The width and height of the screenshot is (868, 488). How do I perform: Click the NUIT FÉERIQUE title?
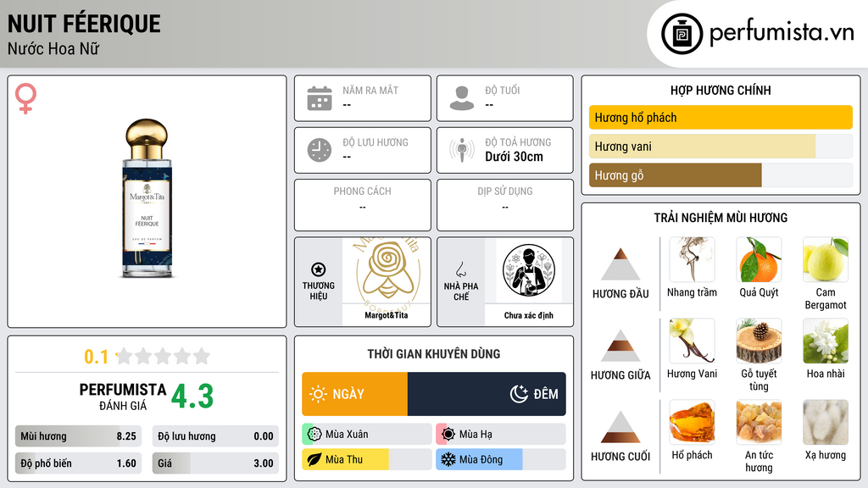[x=84, y=24]
